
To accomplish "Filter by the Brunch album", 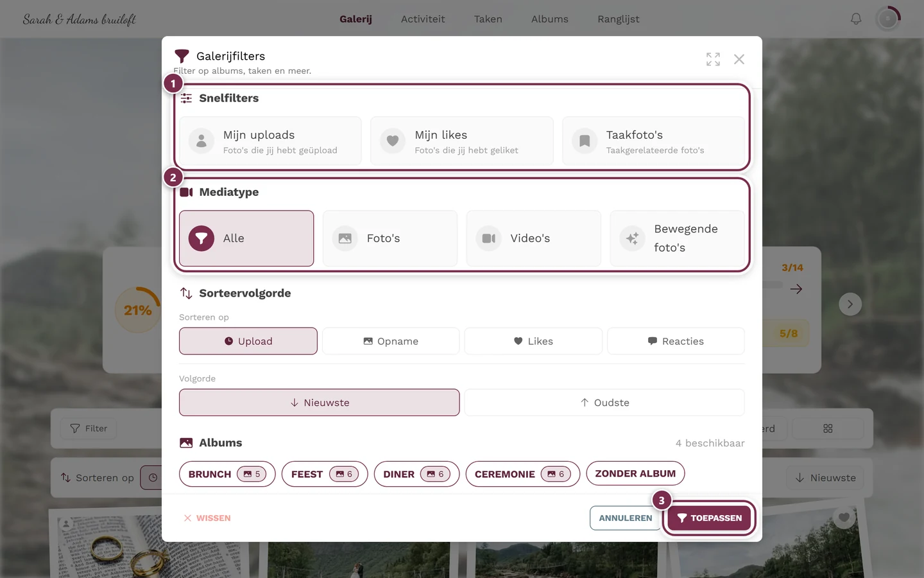I will [x=227, y=474].
